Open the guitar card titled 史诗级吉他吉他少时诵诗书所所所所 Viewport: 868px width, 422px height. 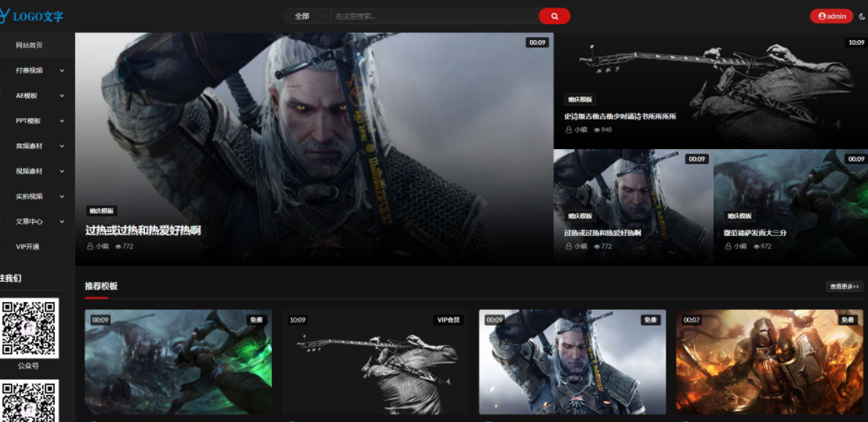[620, 116]
